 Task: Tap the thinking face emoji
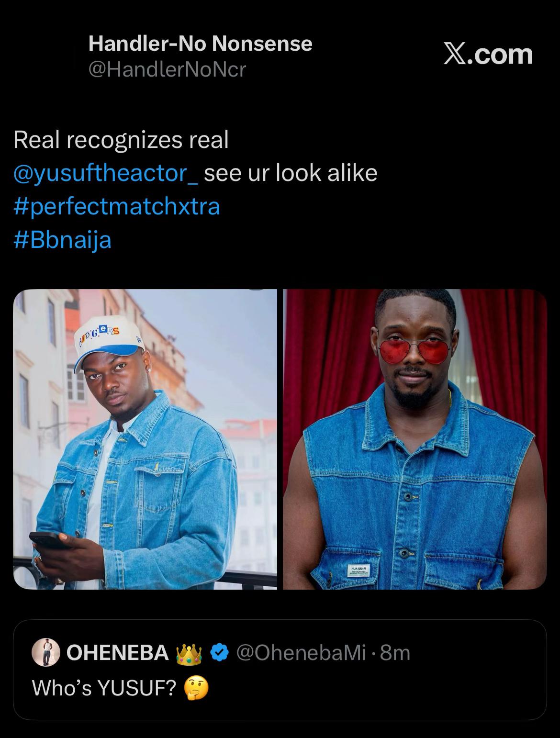196,688
